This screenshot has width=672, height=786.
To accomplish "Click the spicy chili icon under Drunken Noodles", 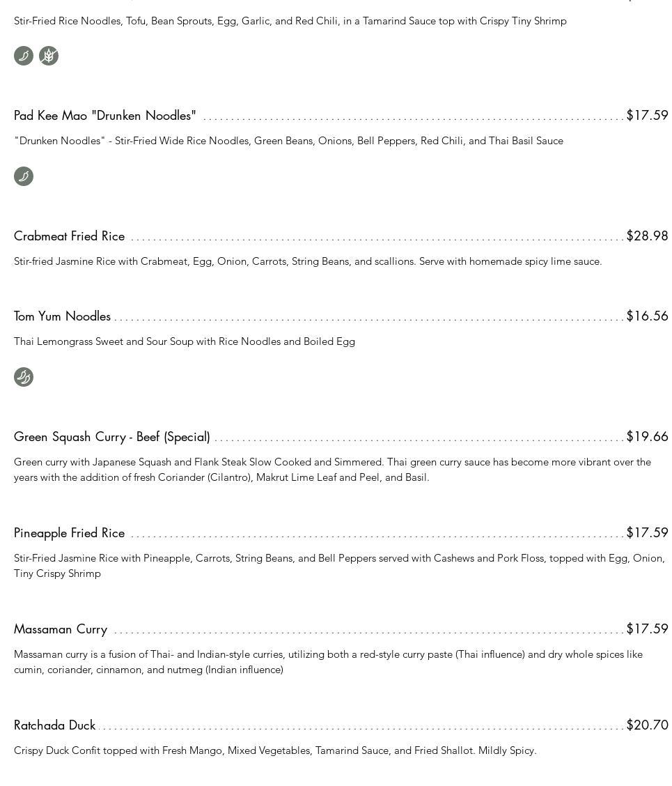I will pyautogui.click(x=24, y=176).
